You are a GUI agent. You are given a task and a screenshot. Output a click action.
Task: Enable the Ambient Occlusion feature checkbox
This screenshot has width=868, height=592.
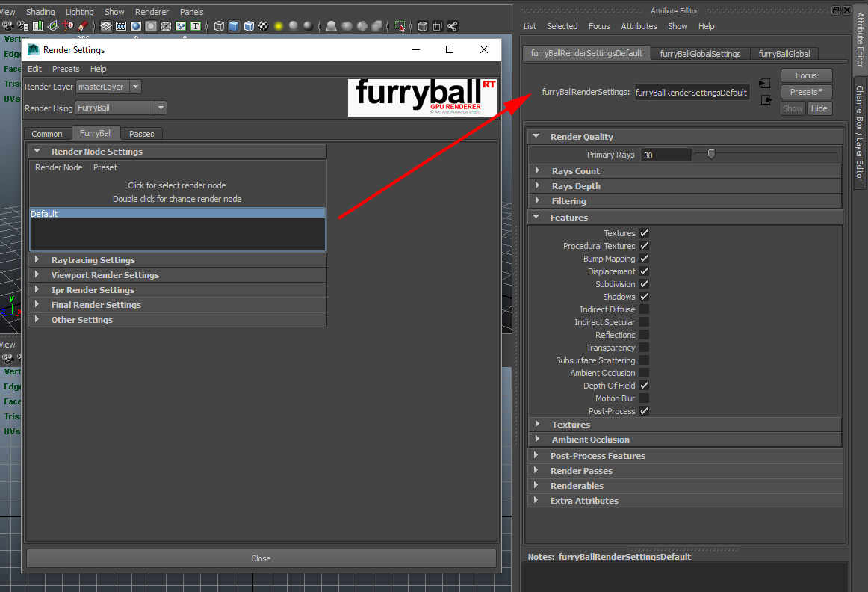645,373
